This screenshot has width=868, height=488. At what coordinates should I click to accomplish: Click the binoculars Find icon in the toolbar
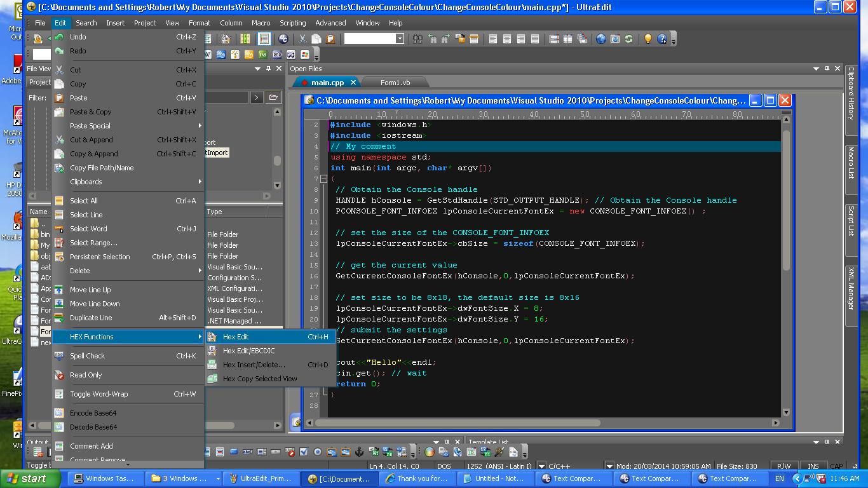pos(417,39)
